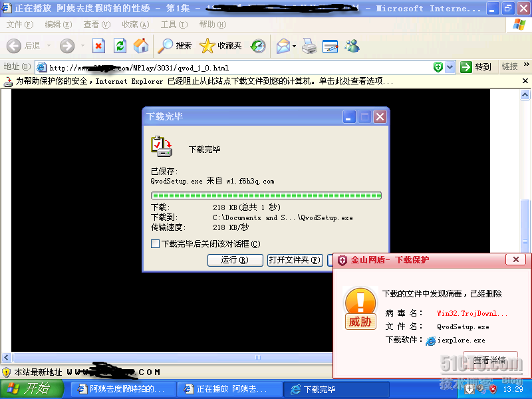Open the Edit page icon
The image size is (532, 399).
coord(330,46)
